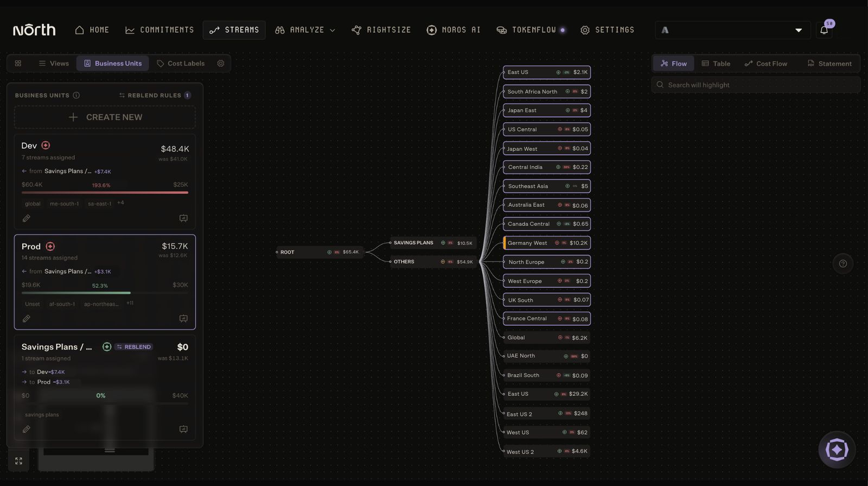
Task: Click the red status icon next to Dev
Action: click(x=46, y=146)
